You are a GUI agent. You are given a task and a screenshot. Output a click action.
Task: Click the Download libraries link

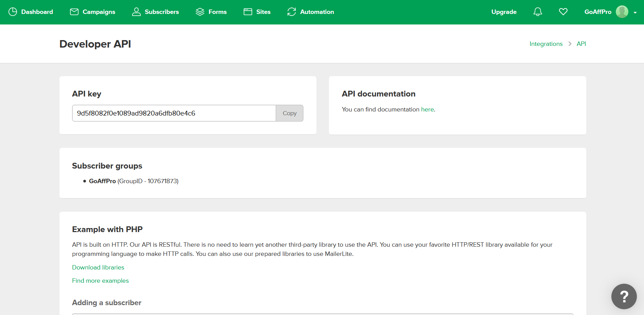pos(98,267)
